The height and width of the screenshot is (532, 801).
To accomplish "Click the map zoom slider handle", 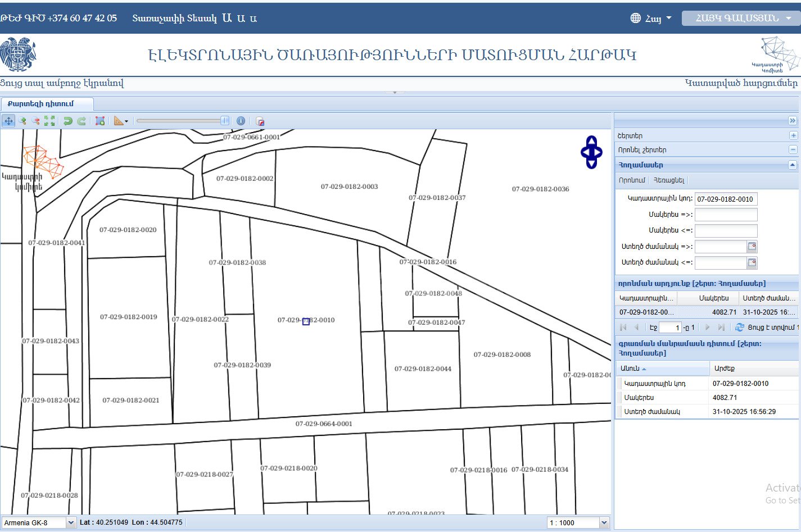I will [225, 121].
